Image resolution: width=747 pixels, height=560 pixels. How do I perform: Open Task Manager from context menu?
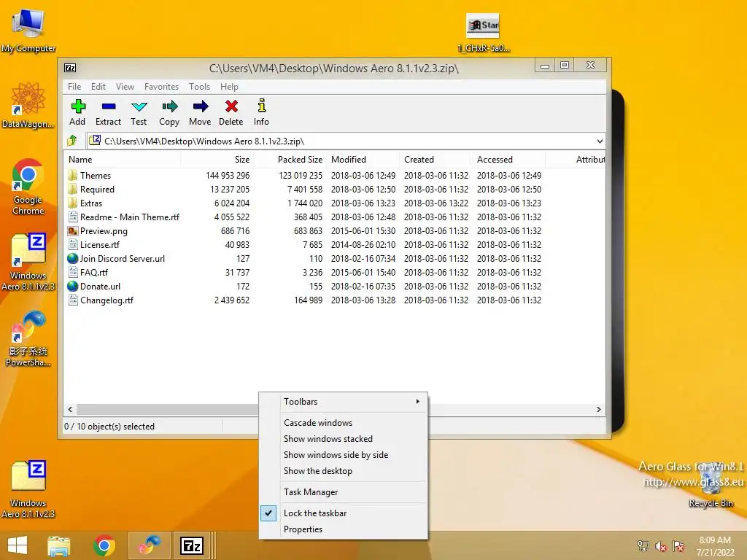point(343,492)
